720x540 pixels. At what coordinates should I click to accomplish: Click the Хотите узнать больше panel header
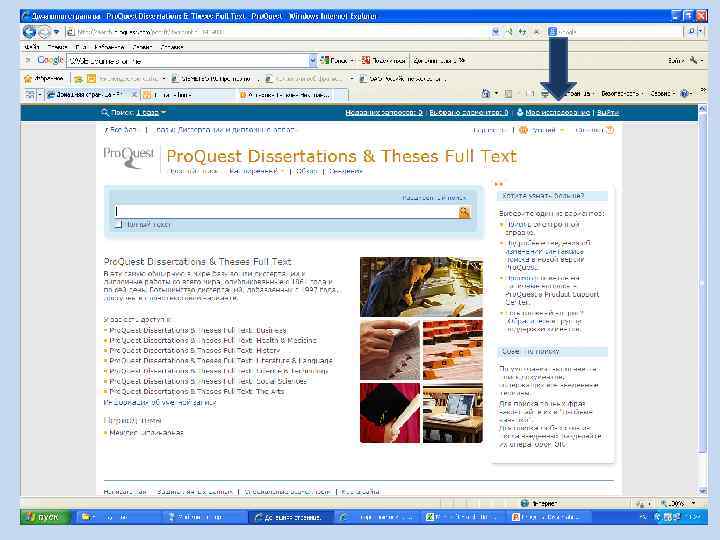tap(552, 196)
